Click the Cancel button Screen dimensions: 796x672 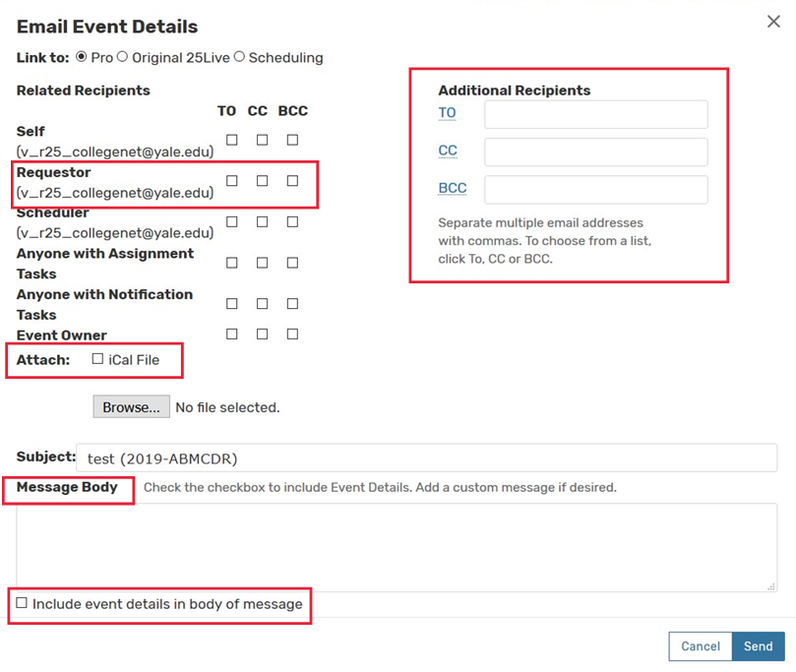click(x=701, y=646)
